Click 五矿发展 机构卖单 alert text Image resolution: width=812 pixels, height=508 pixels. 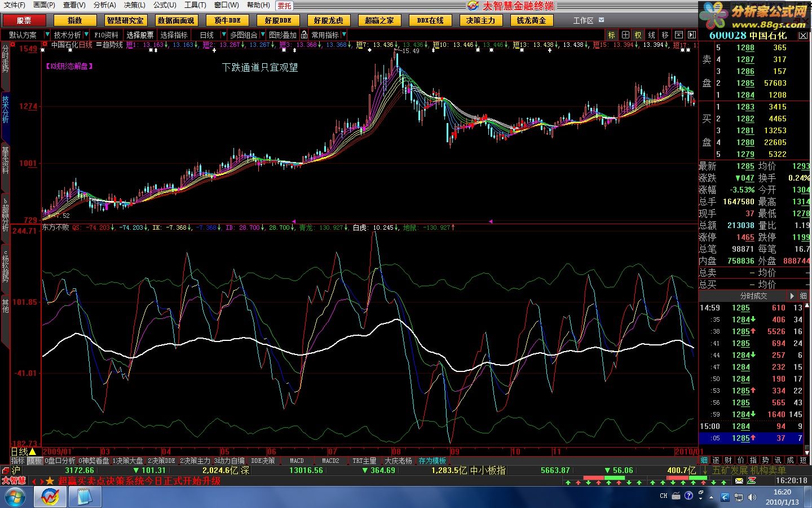click(x=749, y=470)
